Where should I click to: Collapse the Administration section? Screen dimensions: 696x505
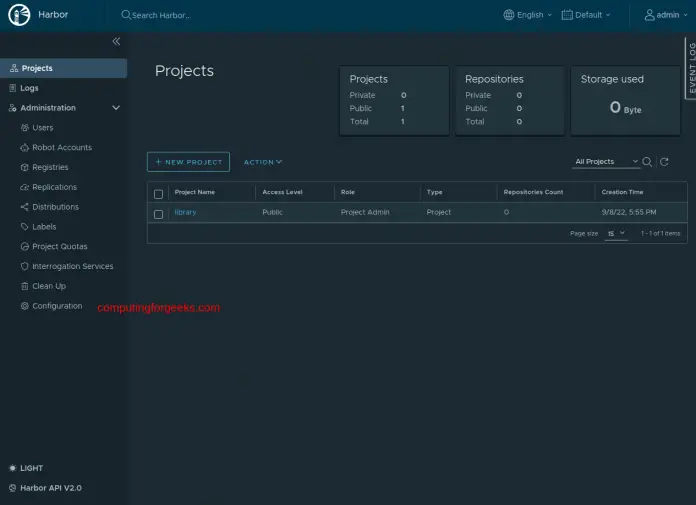[116, 108]
